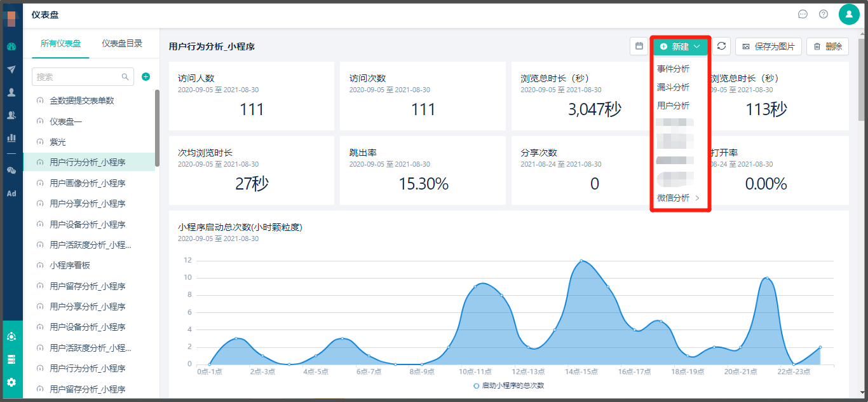Expand the 新建 dropdown button
Image resolution: width=868 pixels, height=402 pixels.
[x=680, y=46]
